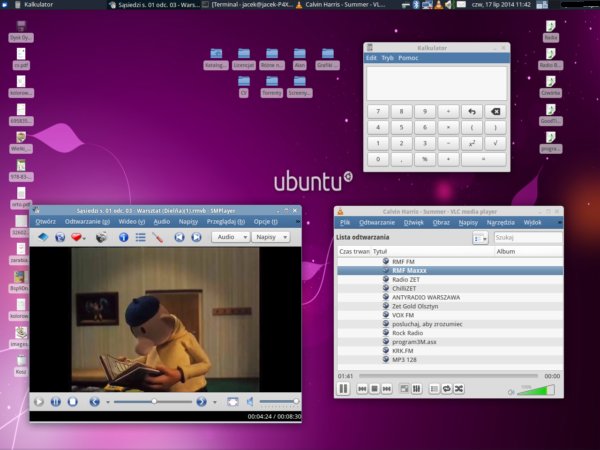
Task: Click the Kalkulator display field
Action: (437, 83)
